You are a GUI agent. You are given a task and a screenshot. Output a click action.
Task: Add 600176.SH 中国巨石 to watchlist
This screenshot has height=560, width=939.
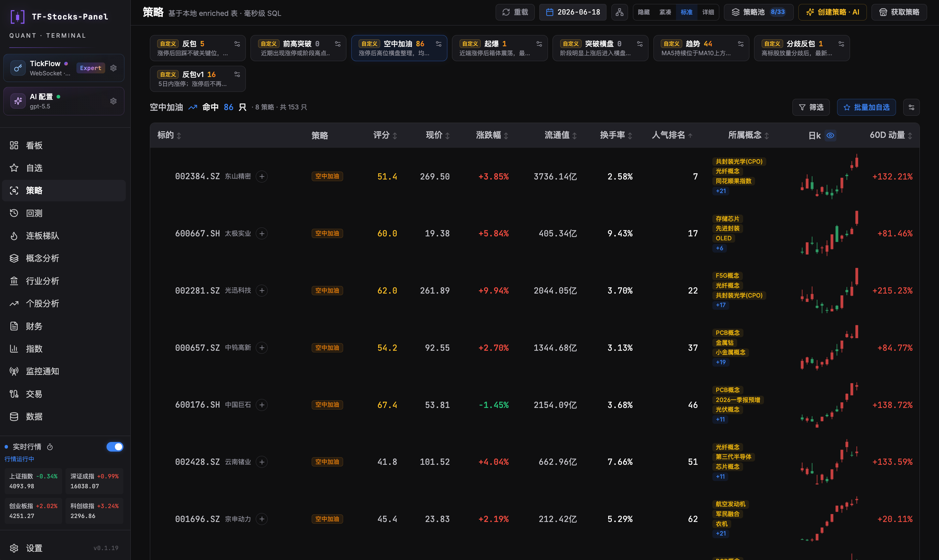[262, 405]
